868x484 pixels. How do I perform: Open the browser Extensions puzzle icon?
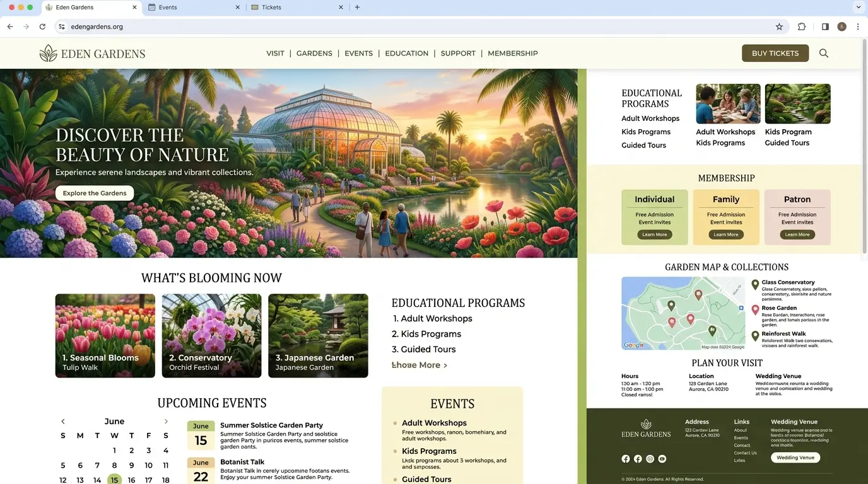(802, 26)
